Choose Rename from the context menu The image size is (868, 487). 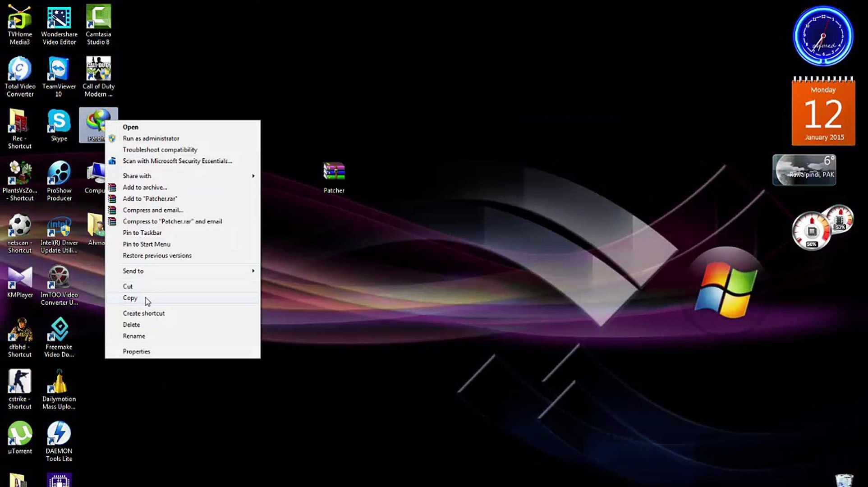click(183, 336)
